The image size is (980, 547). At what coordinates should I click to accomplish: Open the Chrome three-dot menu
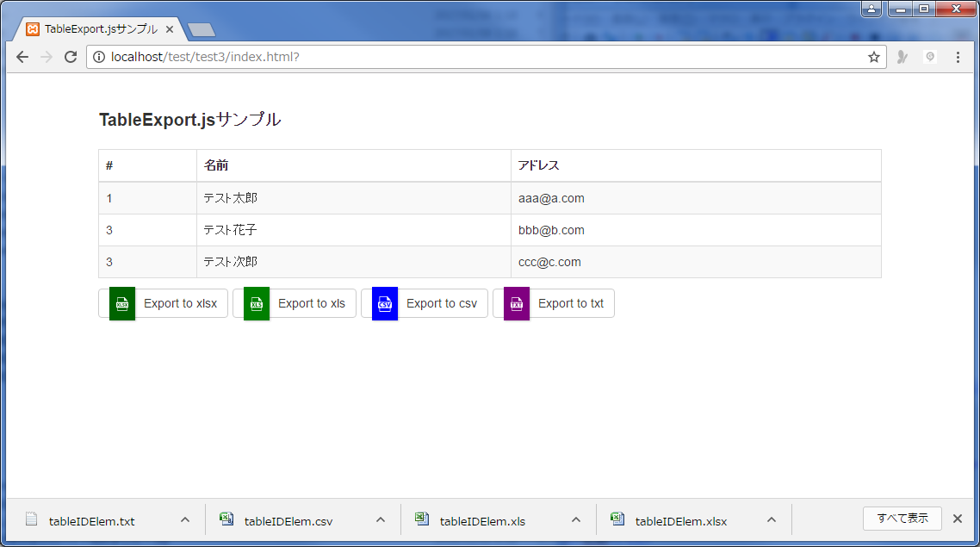tap(958, 57)
